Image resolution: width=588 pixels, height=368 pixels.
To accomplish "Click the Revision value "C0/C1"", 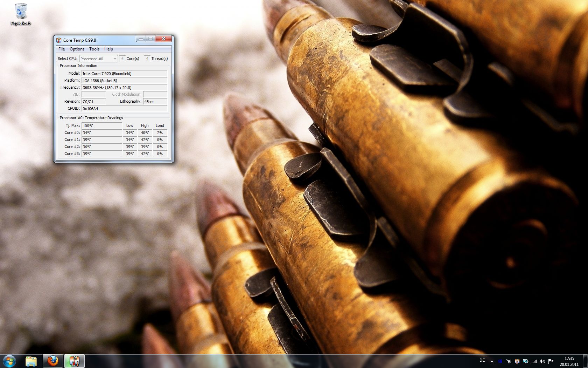I will (x=93, y=102).
